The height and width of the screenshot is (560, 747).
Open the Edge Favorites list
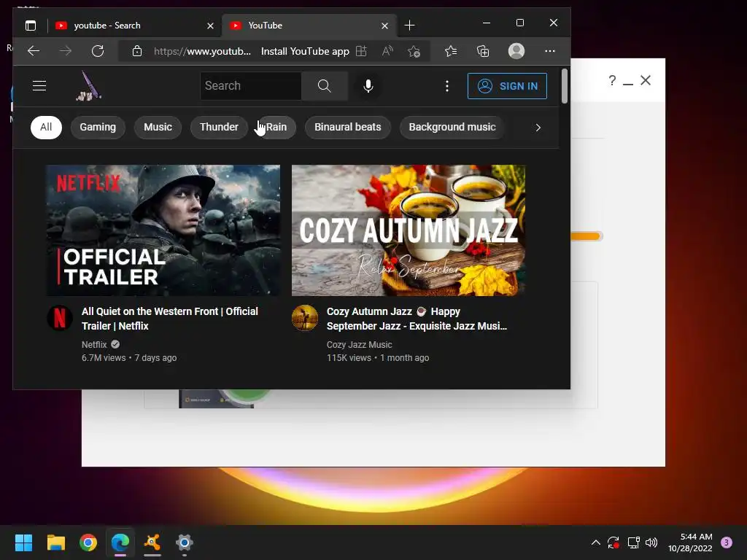point(451,51)
